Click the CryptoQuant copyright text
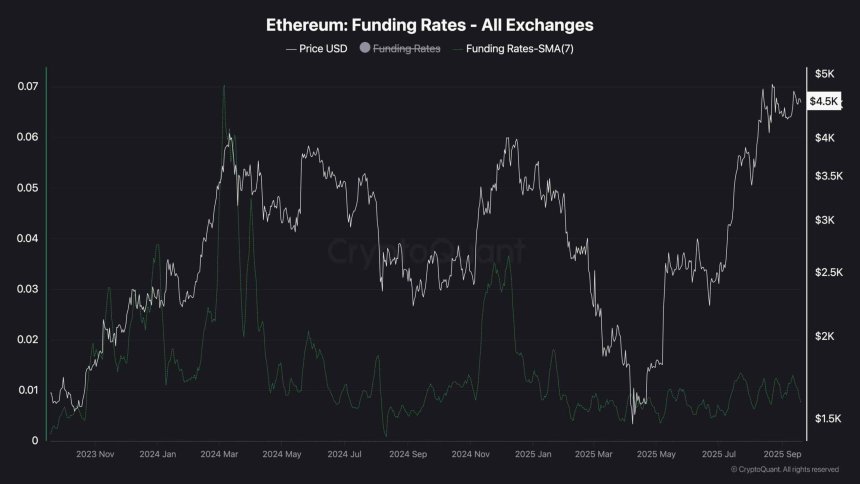This screenshot has width=860, height=484. coord(783,469)
